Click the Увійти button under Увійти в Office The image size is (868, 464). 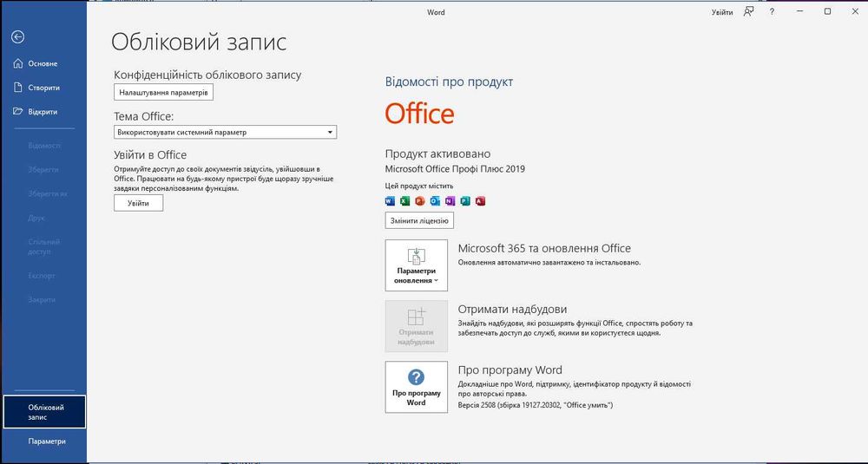[138, 204]
